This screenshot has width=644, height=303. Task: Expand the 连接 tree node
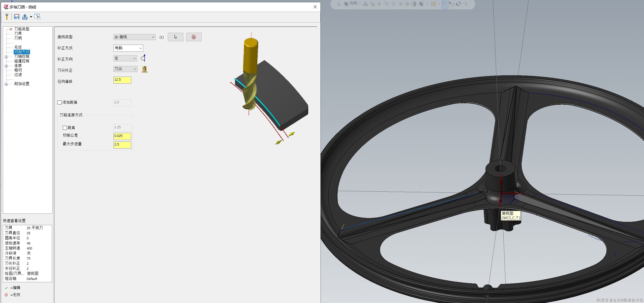click(6, 66)
